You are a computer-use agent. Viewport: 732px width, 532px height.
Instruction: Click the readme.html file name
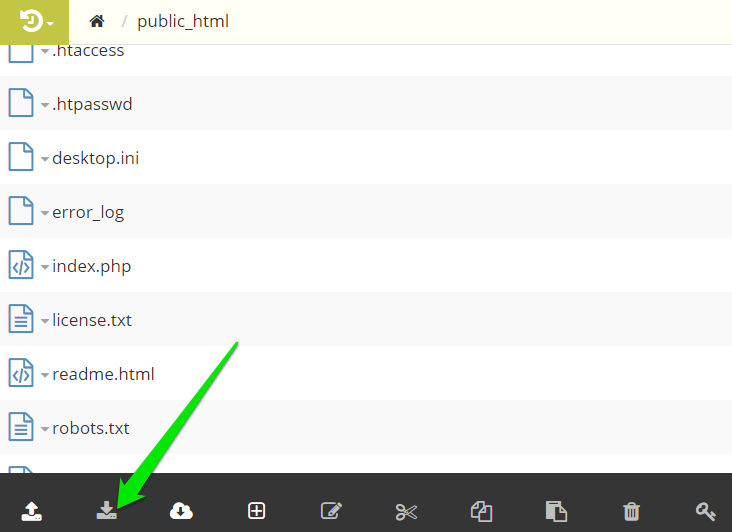(x=103, y=374)
